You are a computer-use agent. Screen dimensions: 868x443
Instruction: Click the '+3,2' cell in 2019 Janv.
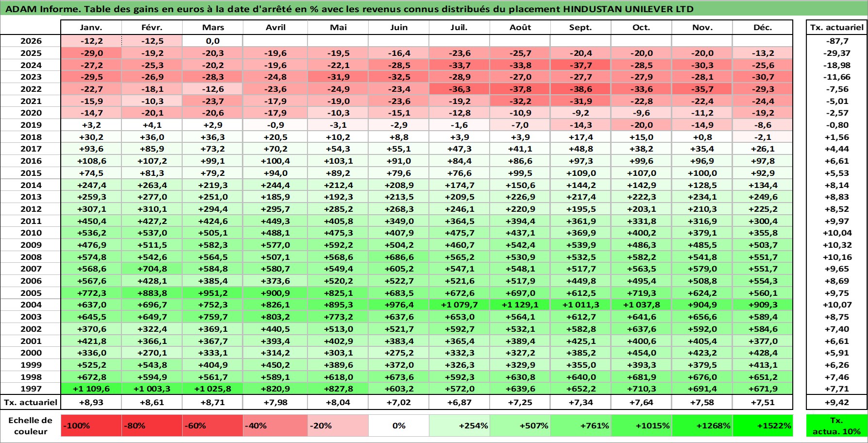tap(91, 125)
